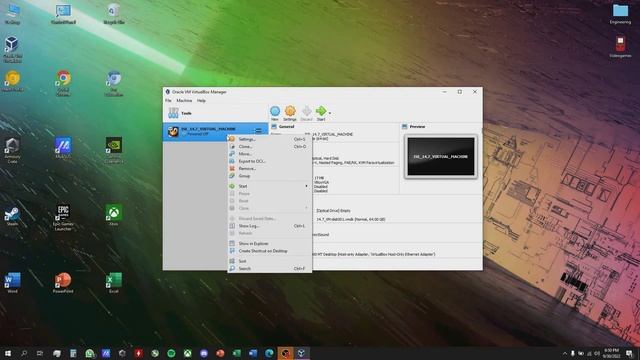Open notification center on taskbar
640x360 pixels.
click(629, 353)
